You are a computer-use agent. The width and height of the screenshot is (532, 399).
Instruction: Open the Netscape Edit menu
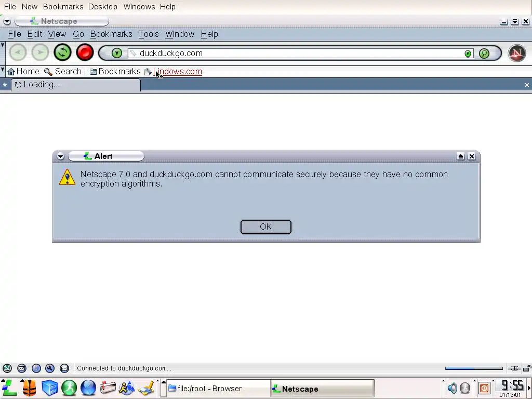pos(35,34)
